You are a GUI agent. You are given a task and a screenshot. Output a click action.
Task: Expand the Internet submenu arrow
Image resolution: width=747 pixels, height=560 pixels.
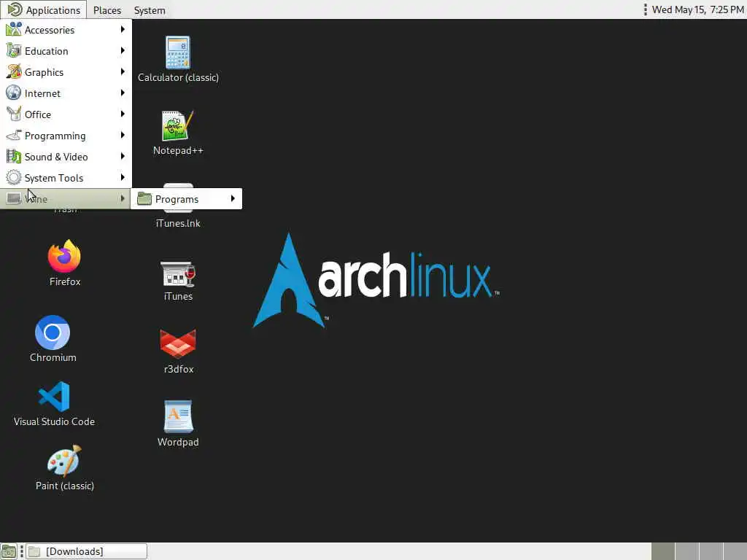tap(123, 93)
